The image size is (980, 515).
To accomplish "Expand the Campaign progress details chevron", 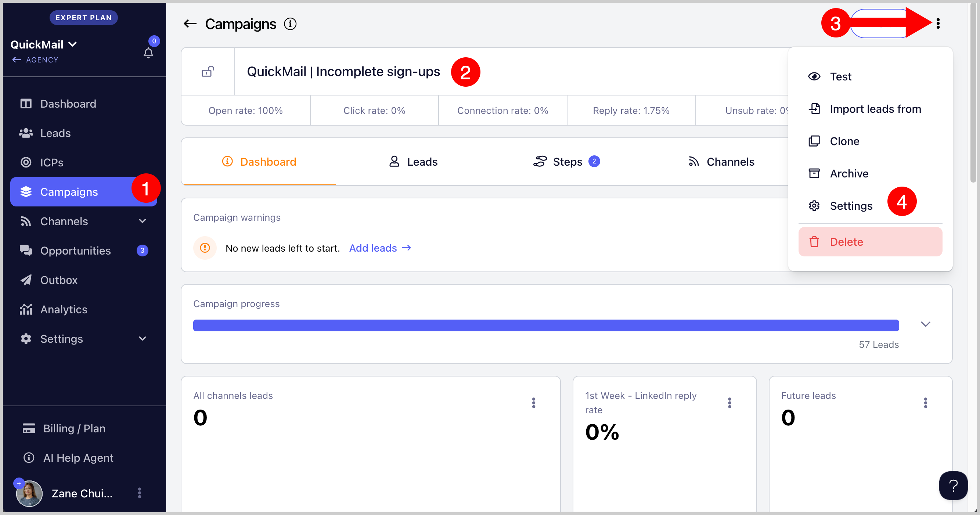I will [x=925, y=324].
